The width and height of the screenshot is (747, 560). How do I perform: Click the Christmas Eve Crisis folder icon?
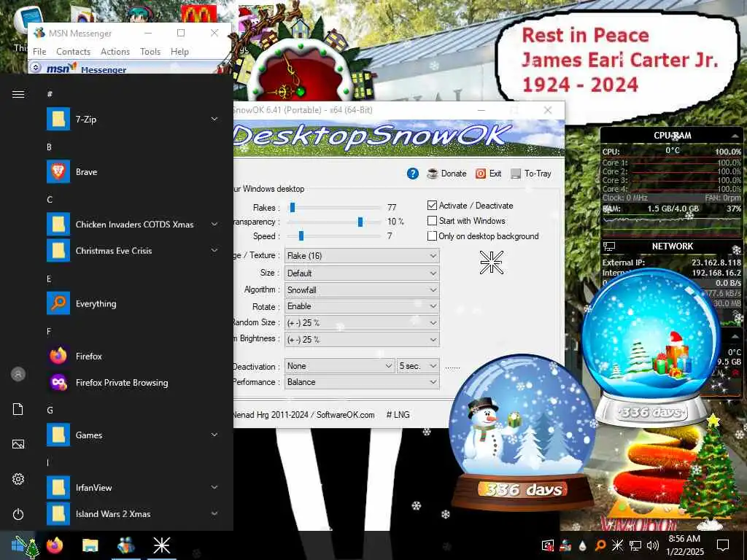[58, 251]
